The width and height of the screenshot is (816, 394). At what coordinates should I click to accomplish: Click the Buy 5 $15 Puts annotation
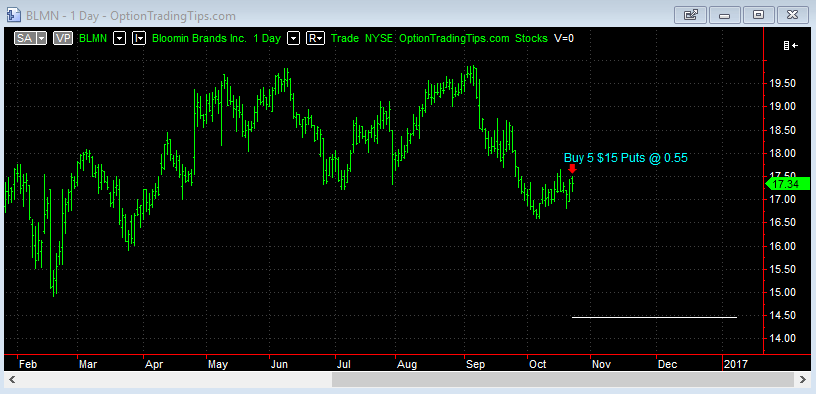pos(626,158)
